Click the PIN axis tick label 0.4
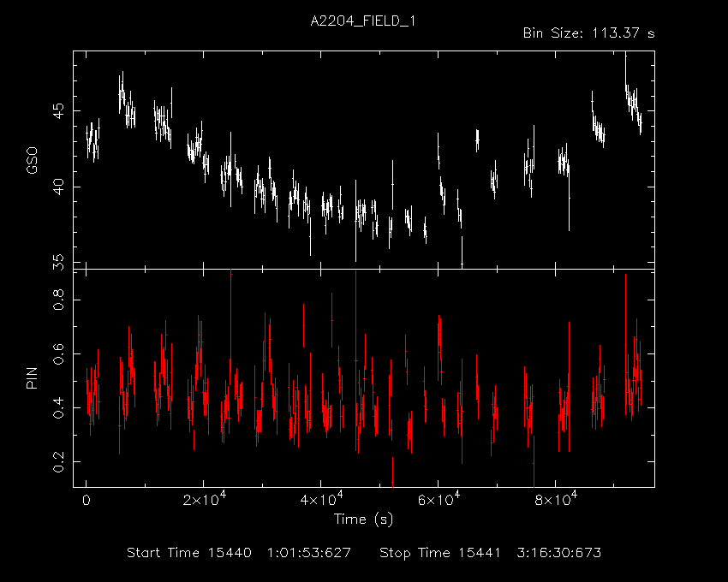The image size is (728, 582). click(x=58, y=407)
